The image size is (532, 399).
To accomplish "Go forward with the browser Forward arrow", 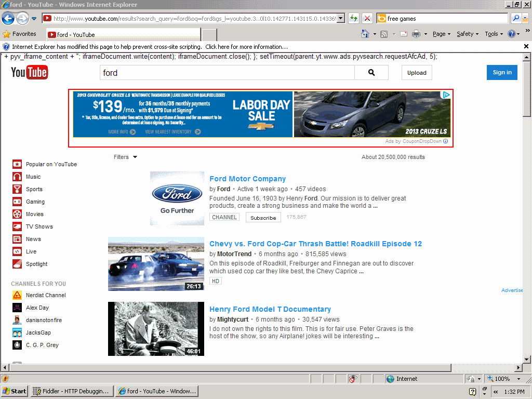I will 23,18.
